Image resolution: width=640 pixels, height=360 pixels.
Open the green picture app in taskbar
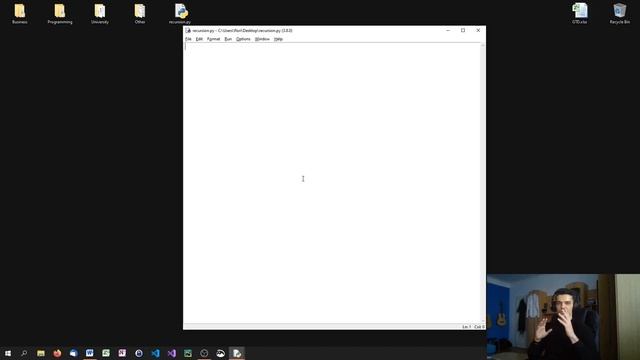coord(188,353)
